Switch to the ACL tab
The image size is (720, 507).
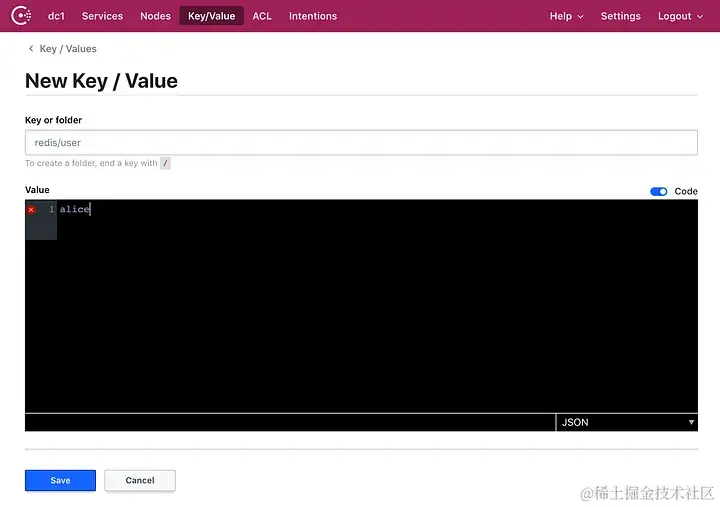(x=262, y=16)
